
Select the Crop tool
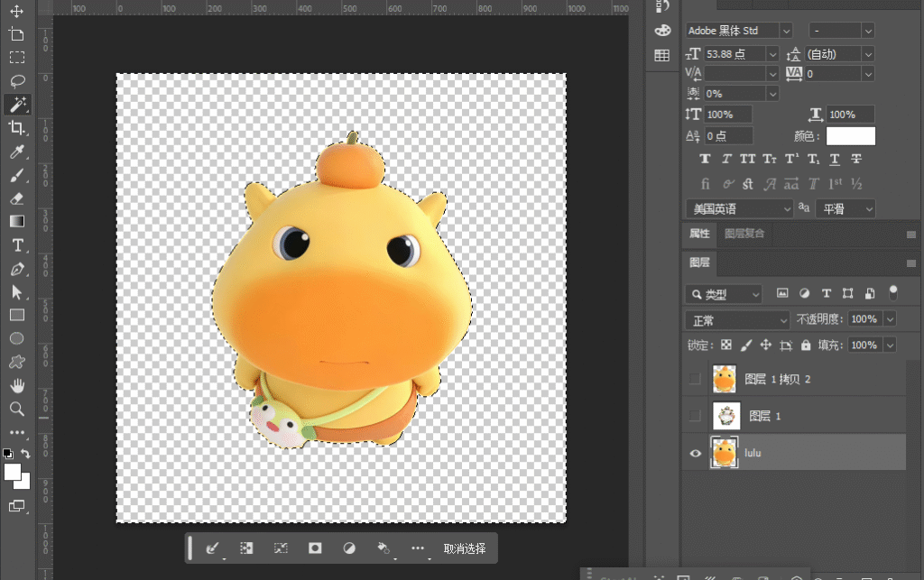pyautogui.click(x=16, y=127)
